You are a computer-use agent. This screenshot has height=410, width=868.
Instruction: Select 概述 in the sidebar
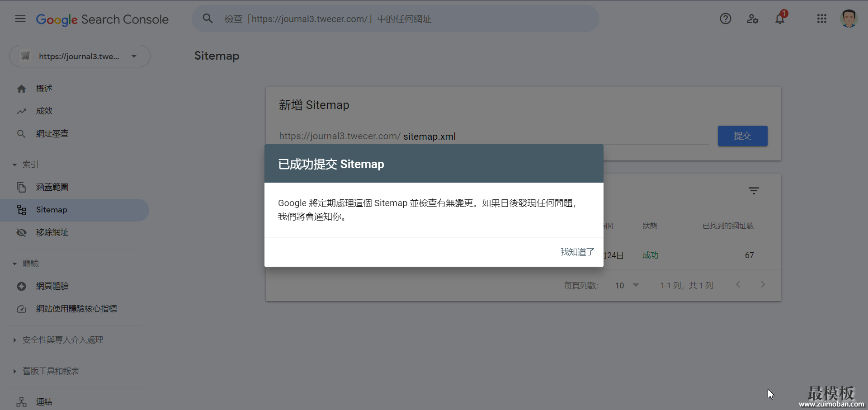(44, 89)
